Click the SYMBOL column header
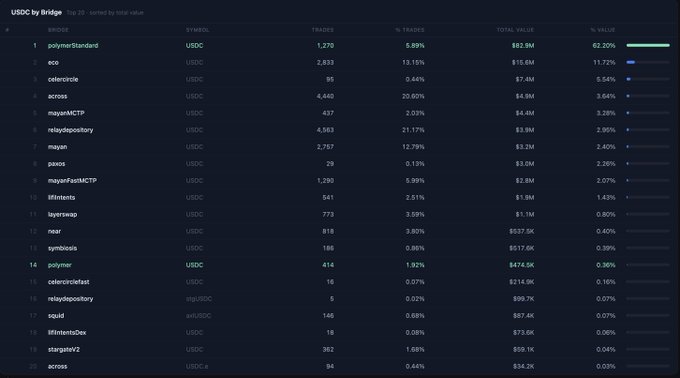This screenshot has height=378, width=680. coord(197,30)
